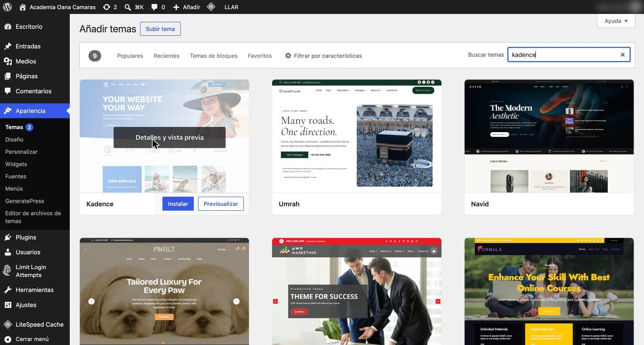Click the Subir tema button
644x345 pixels.
click(160, 29)
